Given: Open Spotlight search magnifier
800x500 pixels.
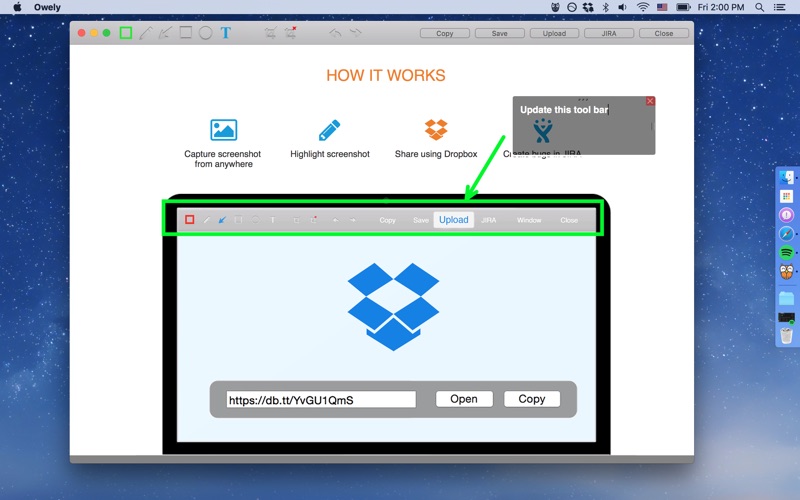Looking at the screenshot, I should (760, 7).
